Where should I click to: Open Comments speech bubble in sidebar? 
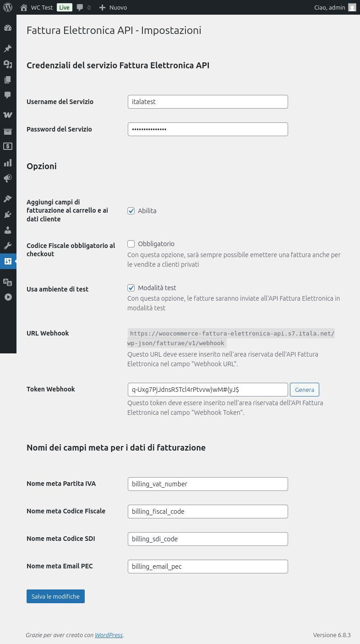pos(7,95)
